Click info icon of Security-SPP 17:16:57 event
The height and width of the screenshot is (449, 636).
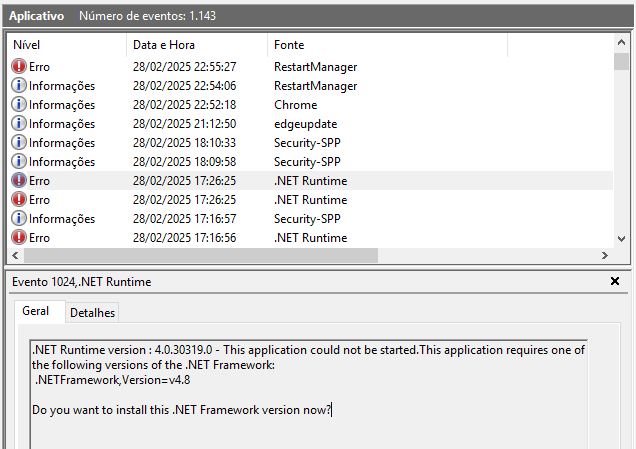[19, 218]
